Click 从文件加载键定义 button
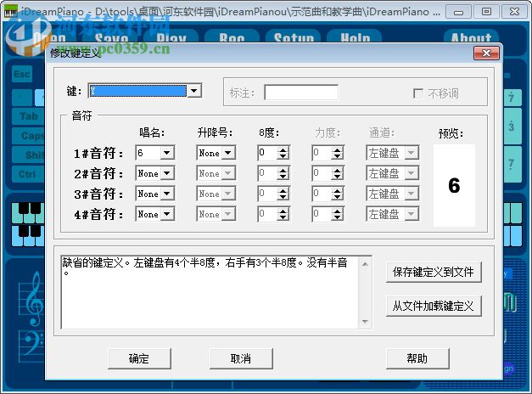 click(434, 306)
